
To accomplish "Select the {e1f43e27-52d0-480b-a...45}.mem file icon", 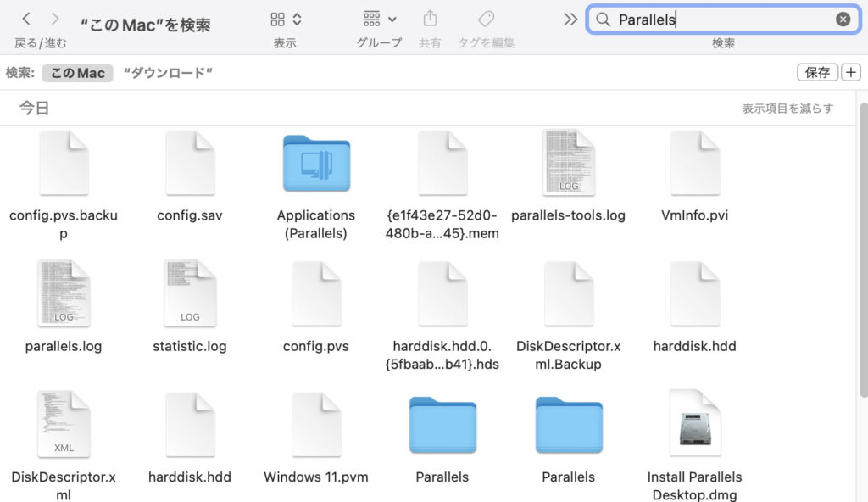I will (x=442, y=164).
